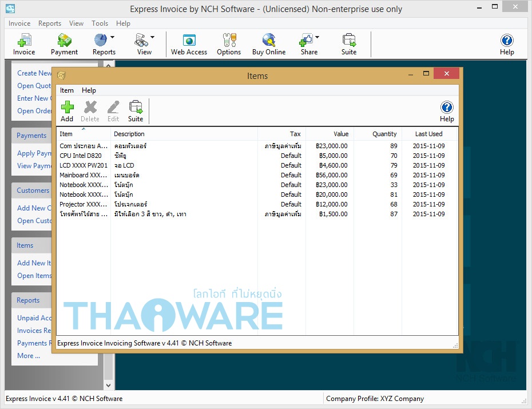Sort list by the Quantity column header
This screenshot has width=532, height=409.
click(384, 134)
